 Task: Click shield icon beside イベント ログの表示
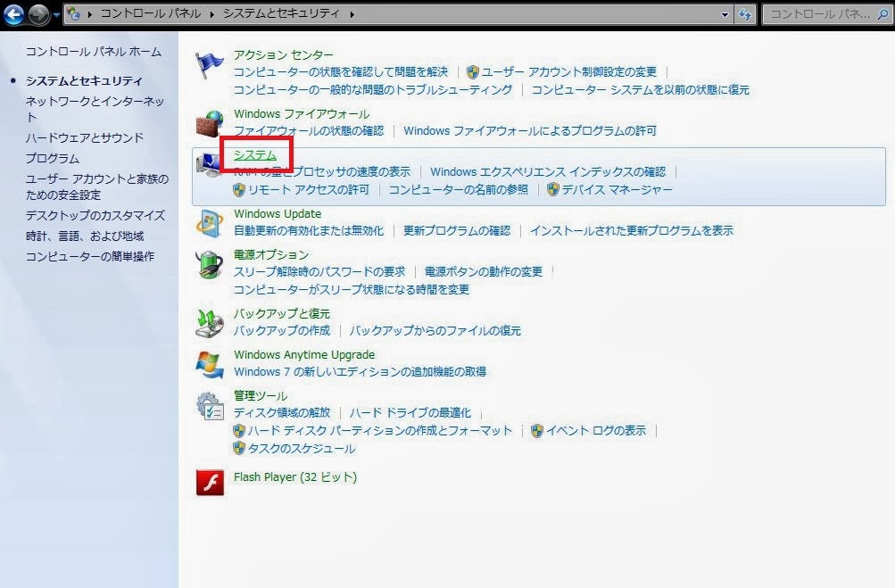coord(537,430)
